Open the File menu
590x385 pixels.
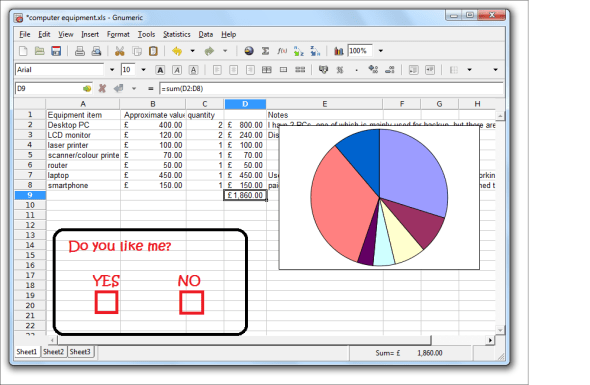click(24, 35)
